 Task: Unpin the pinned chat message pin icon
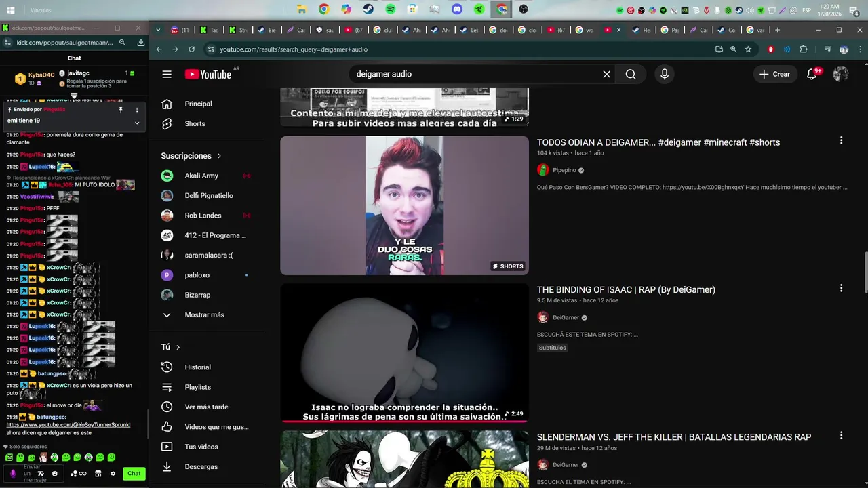pos(121,110)
